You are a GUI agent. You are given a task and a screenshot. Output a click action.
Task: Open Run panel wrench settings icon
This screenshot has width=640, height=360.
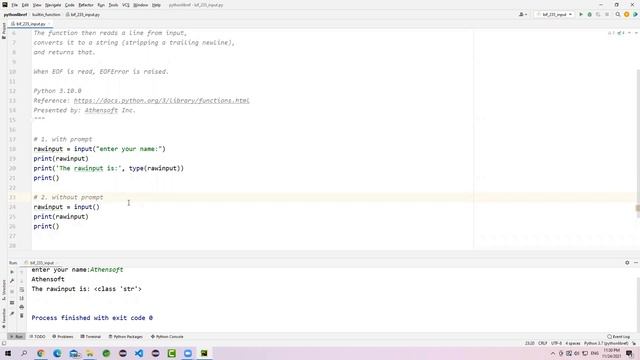12,281
